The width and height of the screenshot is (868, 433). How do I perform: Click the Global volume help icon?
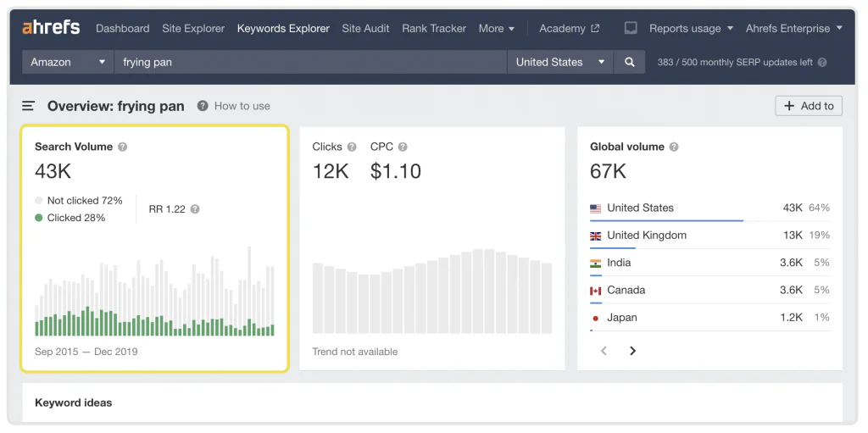click(674, 147)
